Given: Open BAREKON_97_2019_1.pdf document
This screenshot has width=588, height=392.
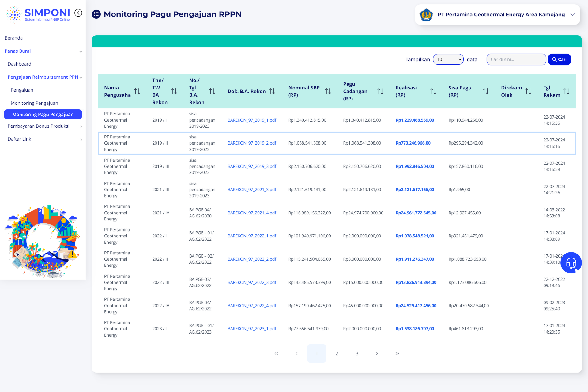Looking at the screenshot, I should click(x=252, y=120).
